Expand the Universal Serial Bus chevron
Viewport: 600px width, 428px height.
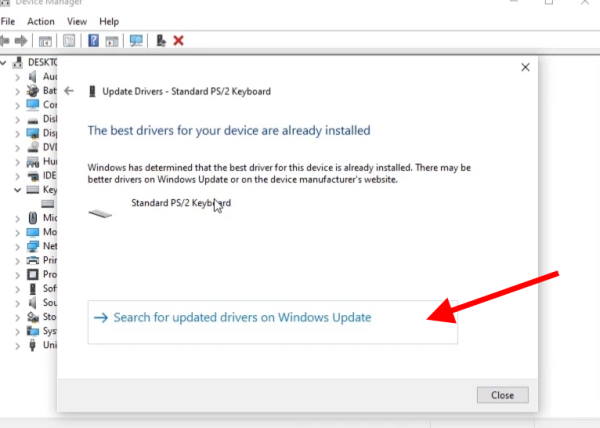click(x=18, y=345)
